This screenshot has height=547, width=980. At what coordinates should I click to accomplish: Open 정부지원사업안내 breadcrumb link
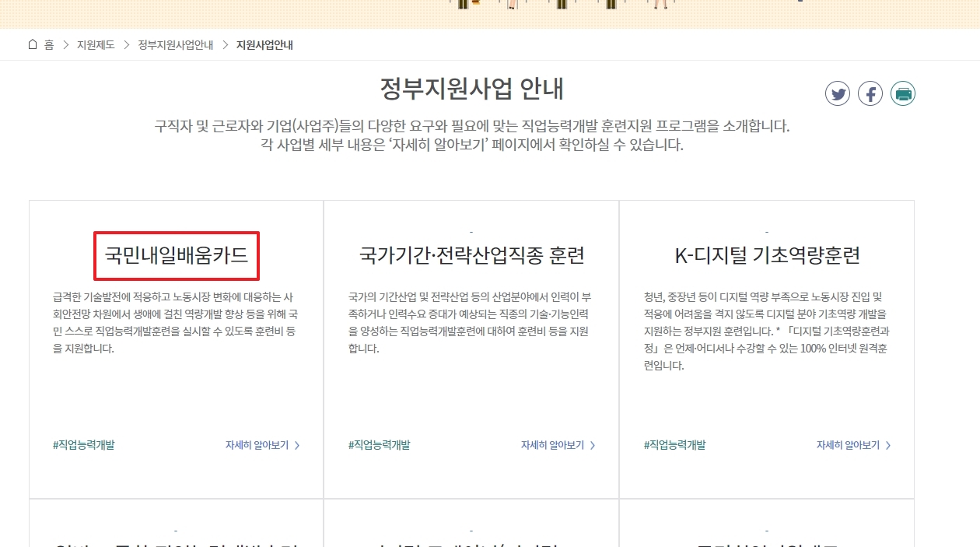click(176, 45)
